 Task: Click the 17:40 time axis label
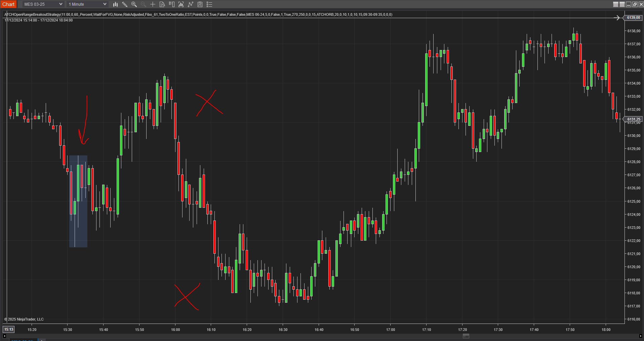tap(534, 330)
